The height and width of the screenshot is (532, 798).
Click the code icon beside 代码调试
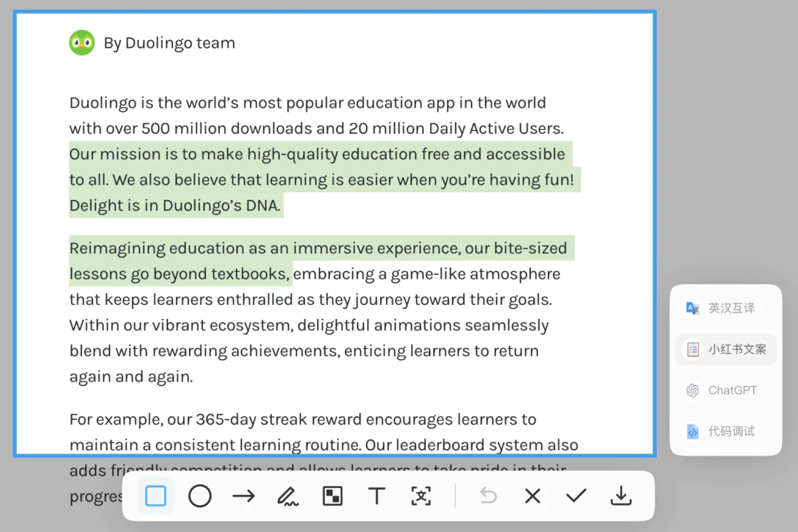[x=693, y=432]
